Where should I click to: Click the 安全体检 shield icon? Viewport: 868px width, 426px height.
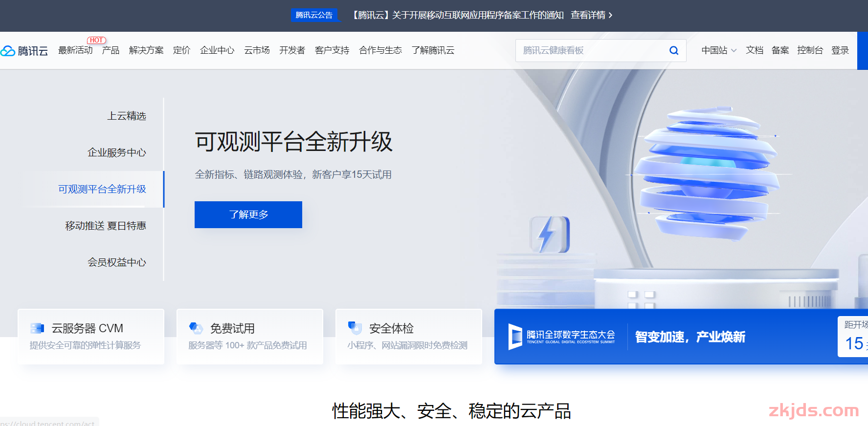click(355, 328)
